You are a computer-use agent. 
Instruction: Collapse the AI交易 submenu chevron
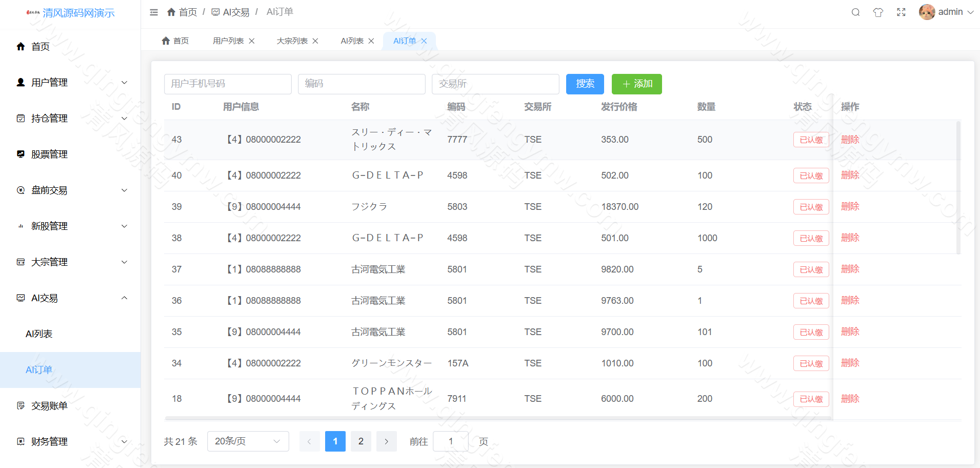tap(124, 298)
